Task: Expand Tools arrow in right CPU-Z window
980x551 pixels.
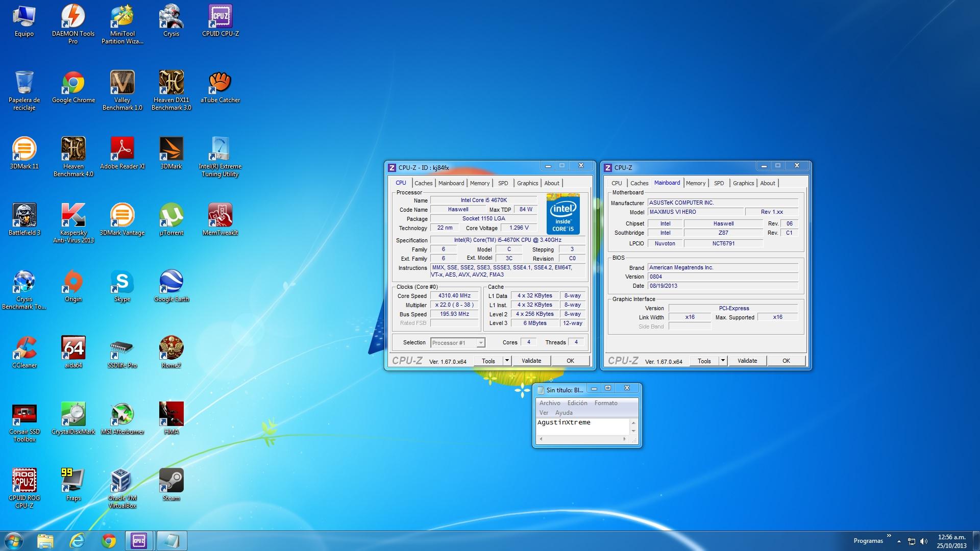Action: coord(723,361)
